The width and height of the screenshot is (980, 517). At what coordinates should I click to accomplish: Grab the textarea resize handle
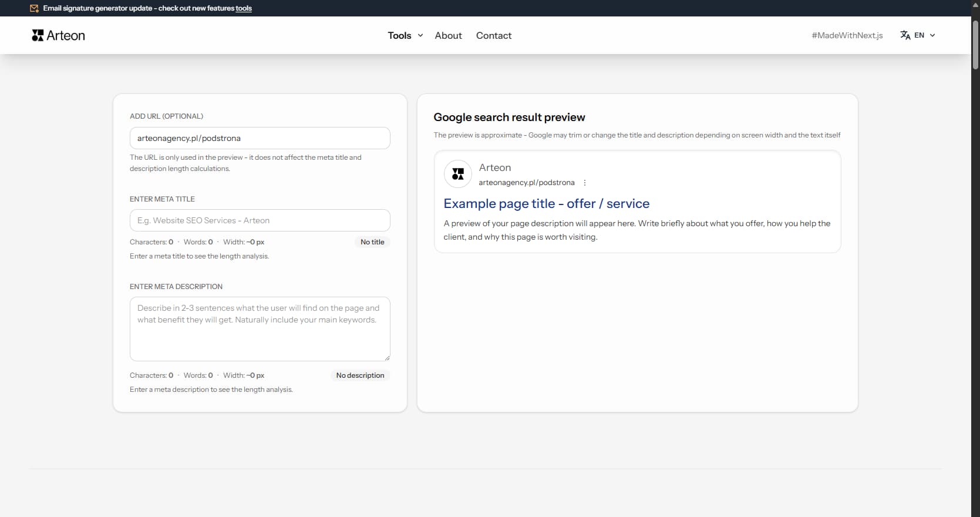click(x=386, y=357)
